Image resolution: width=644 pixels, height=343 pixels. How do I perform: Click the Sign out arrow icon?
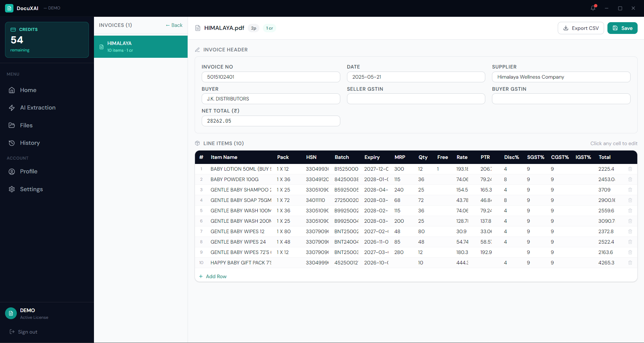(x=12, y=332)
